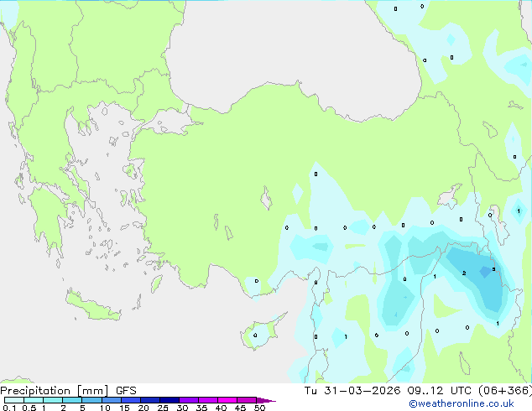
Task: Click the '50' legend scale label
Action: click(x=260, y=408)
